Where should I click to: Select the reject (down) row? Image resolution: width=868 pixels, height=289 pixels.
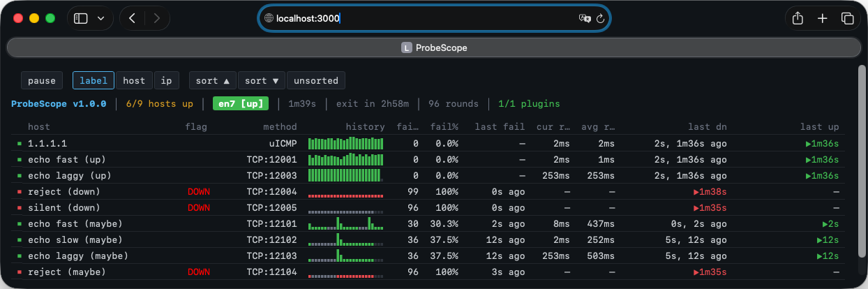pyautogui.click(x=428, y=191)
